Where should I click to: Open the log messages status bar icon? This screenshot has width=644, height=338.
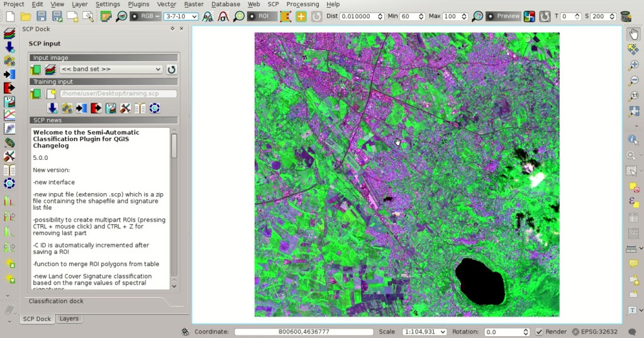pyautogui.click(x=633, y=332)
